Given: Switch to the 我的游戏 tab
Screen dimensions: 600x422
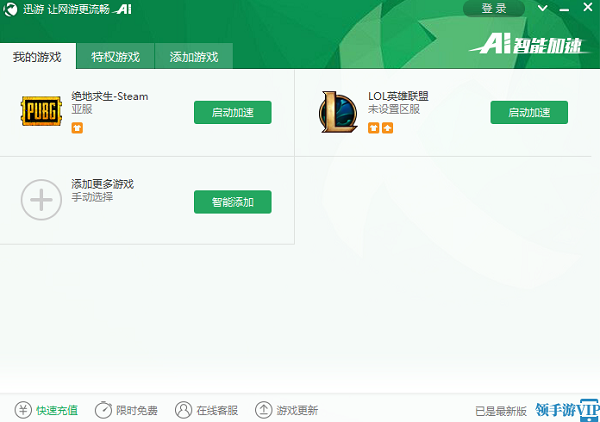Looking at the screenshot, I should pos(37,56).
